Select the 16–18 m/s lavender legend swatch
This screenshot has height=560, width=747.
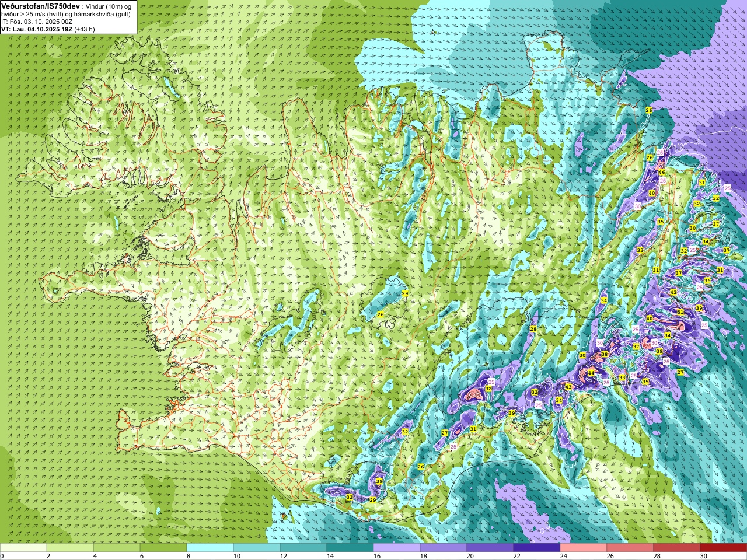397,547
